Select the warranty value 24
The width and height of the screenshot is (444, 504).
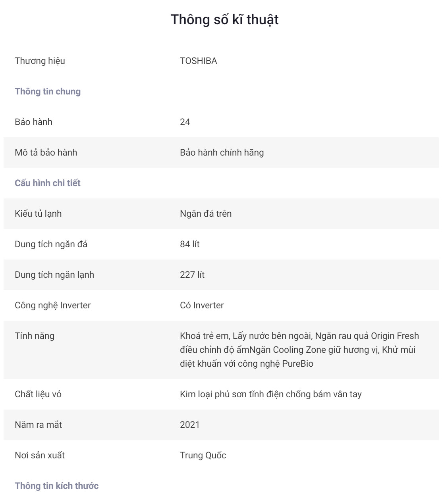pos(185,122)
